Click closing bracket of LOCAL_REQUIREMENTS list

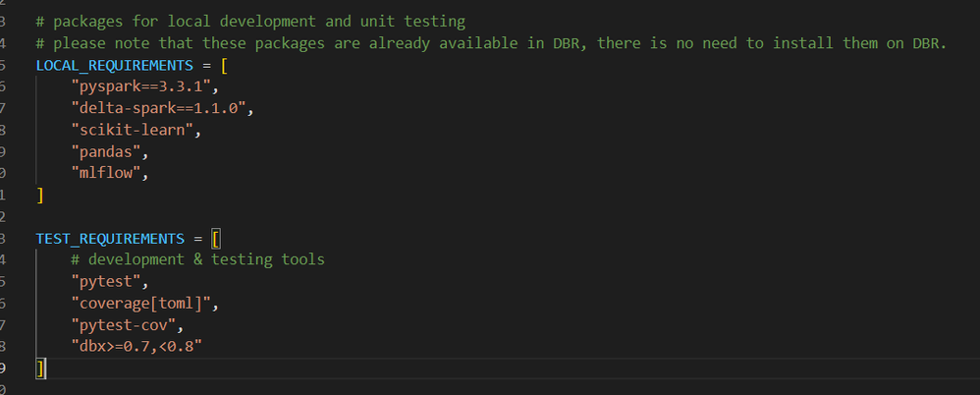click(x=40, y=195)
